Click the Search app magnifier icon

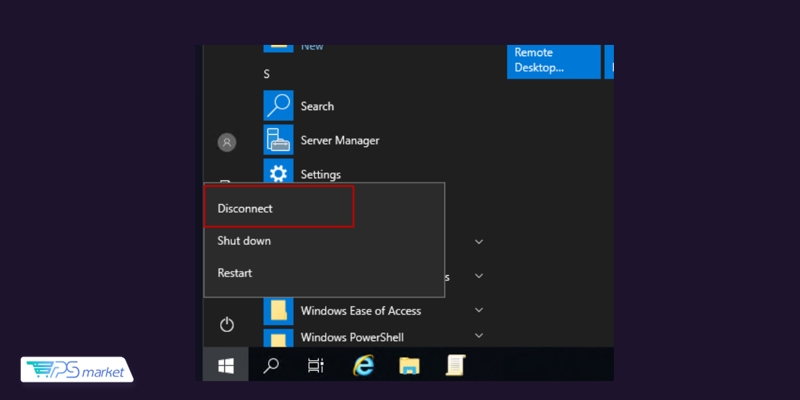[x=278, y=106]
